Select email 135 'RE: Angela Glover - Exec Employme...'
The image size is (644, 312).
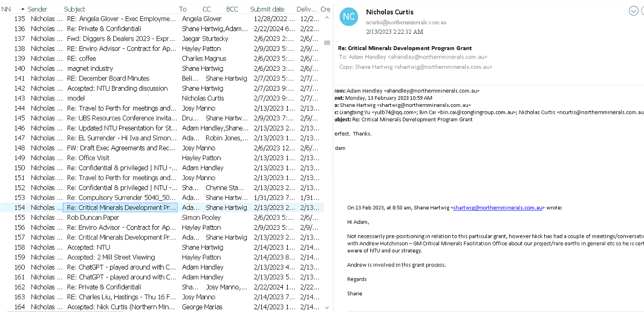[162, 19]
